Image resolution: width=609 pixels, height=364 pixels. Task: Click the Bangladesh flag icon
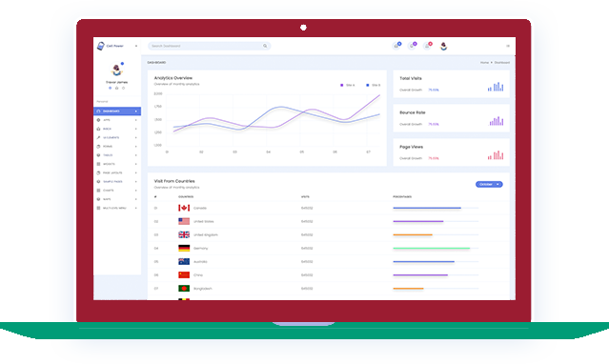pyautogui.click(x=184, y=289)
